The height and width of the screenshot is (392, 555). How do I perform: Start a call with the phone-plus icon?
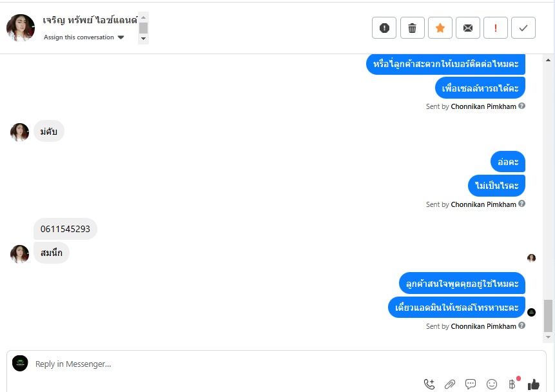(x=429, y=384)
